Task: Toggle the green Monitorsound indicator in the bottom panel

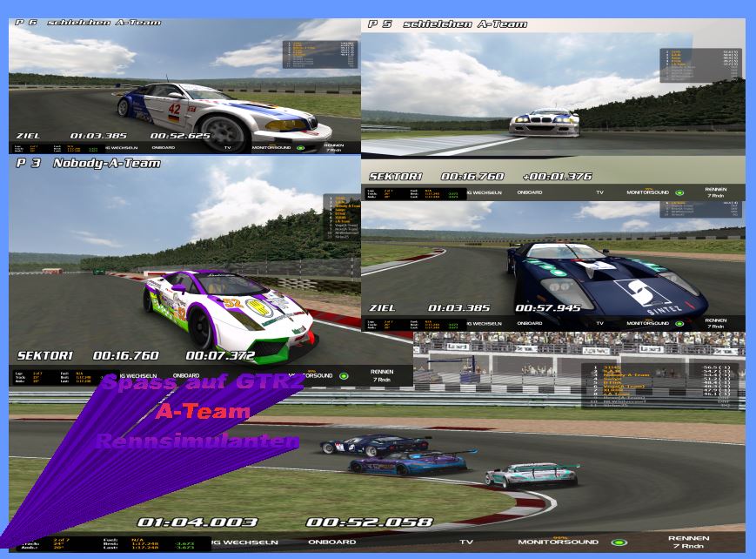Action: [619, 542]
